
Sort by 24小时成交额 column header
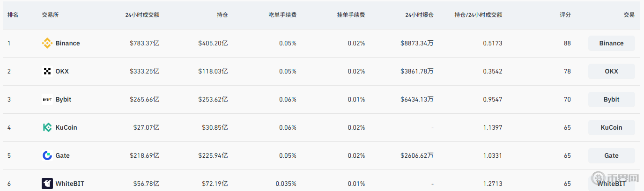point(142,15)
